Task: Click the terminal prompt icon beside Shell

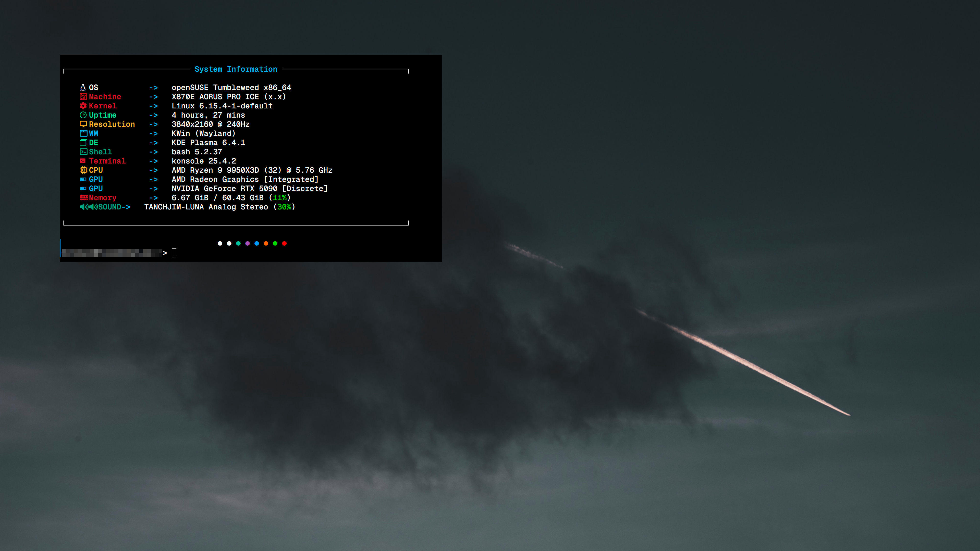Action: tap(83, 152)
